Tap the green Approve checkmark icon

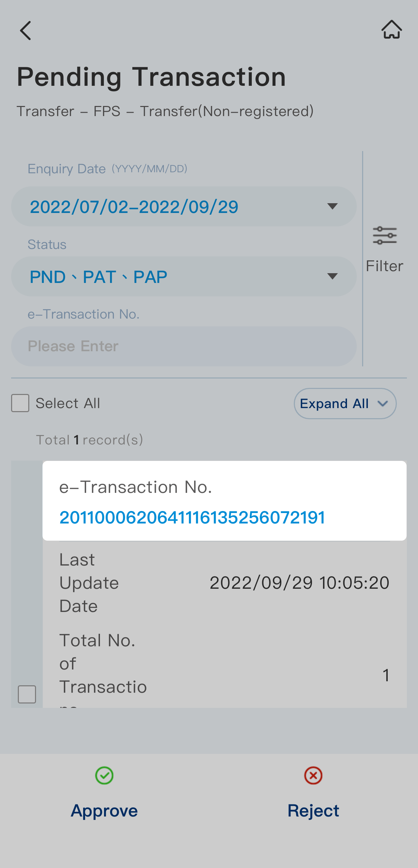coord(104,775)
